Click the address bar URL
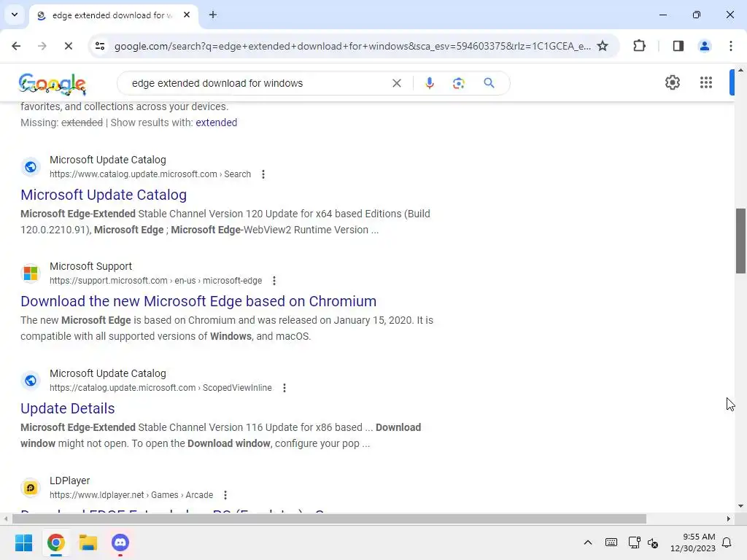This screenshot has width=747, height=560. 352,46
